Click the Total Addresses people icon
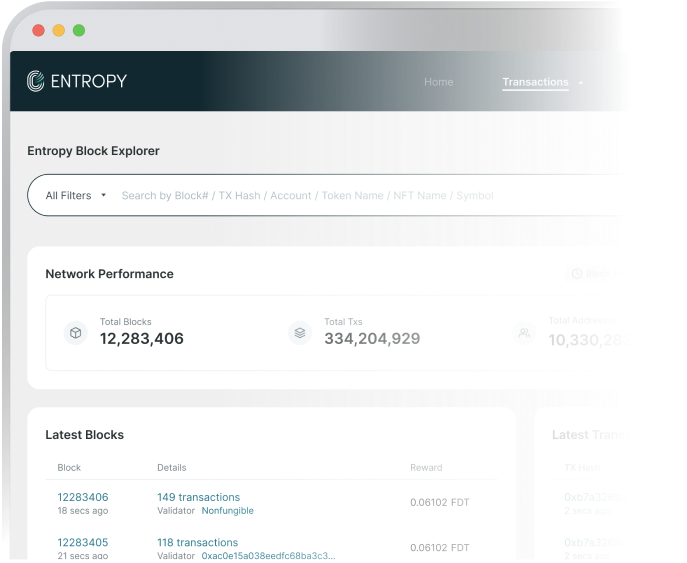687x563 pixels. pos(524,333)
